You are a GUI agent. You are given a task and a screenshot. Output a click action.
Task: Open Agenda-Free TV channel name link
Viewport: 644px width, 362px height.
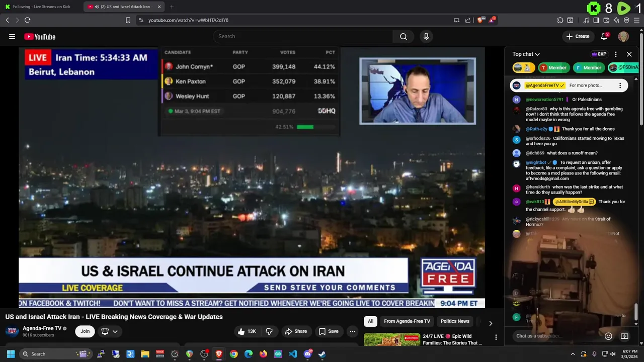42,328
